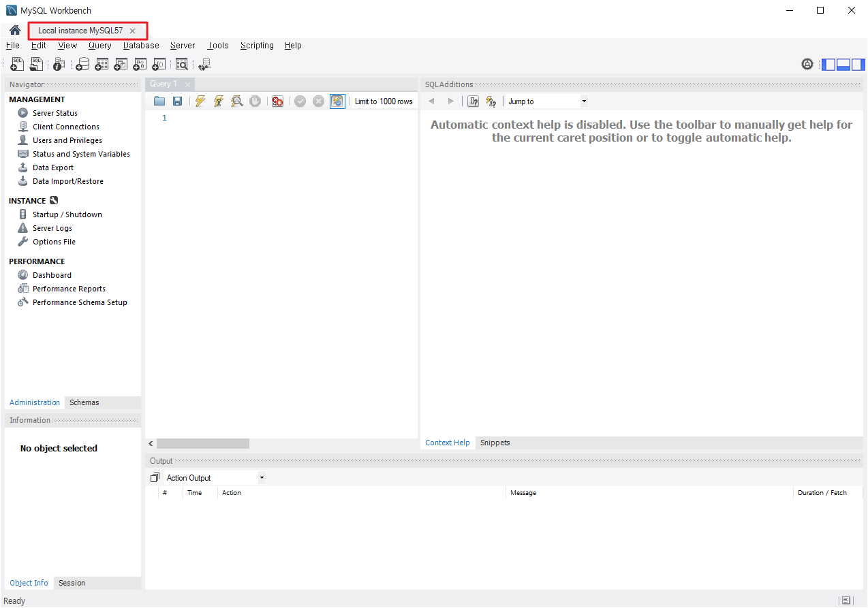Open Client Connections
868x608 pixels.
click(x=66, y=127)
